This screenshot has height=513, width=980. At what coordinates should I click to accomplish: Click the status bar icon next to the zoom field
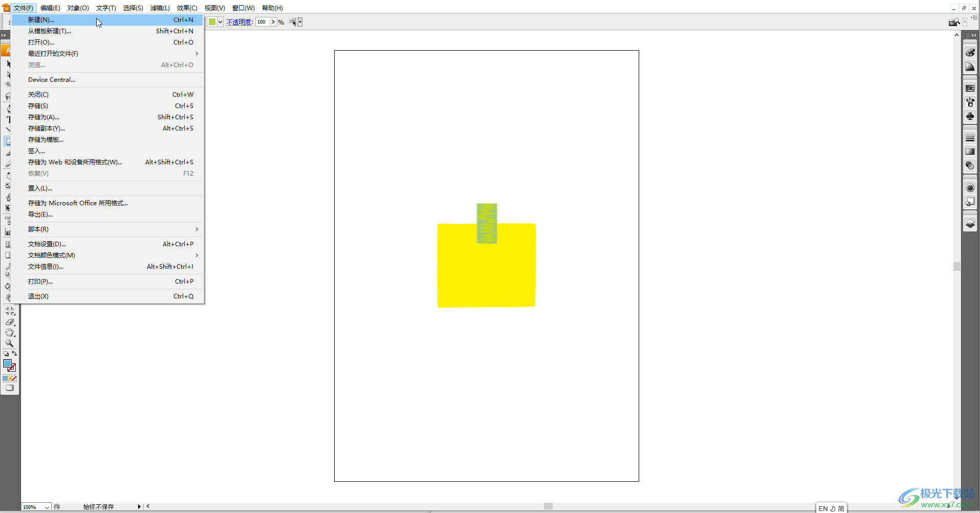coord(57,507)
